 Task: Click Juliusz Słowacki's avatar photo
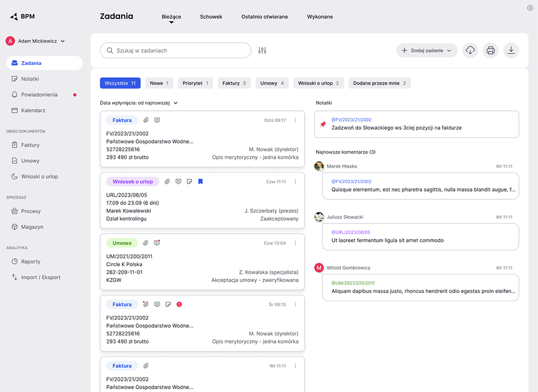[319, 217]
